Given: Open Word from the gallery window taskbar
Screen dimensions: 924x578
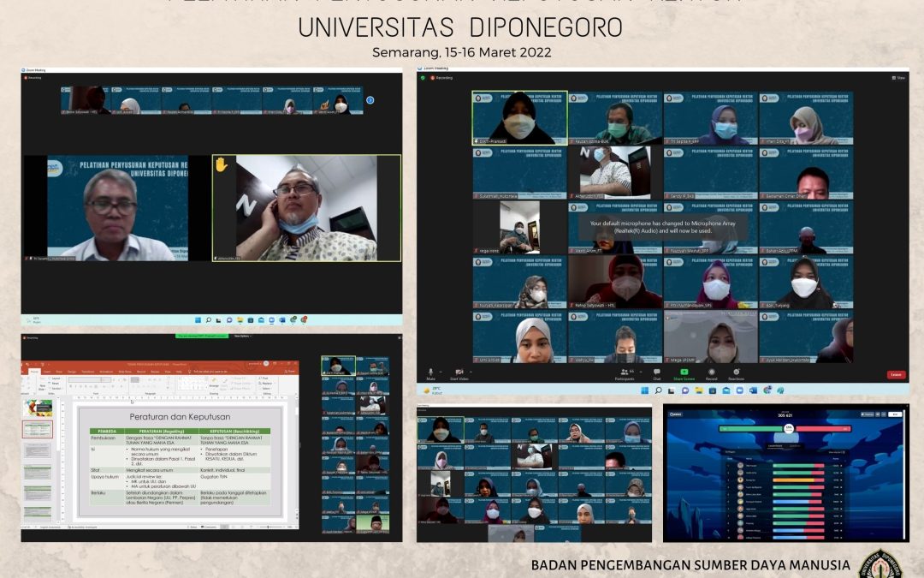Looking at the screenshot, I should click(753, 390).
